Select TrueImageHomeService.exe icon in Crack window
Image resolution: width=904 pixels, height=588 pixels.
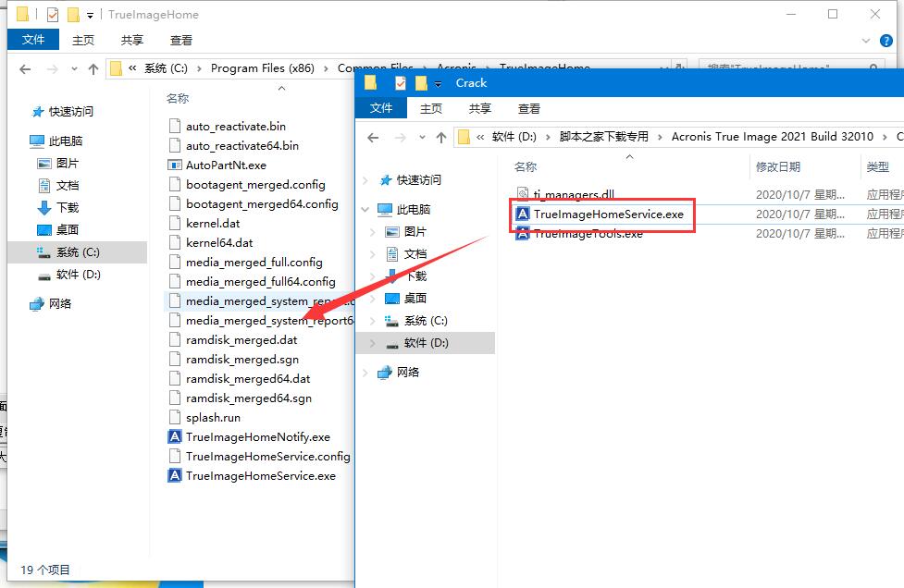523,214
